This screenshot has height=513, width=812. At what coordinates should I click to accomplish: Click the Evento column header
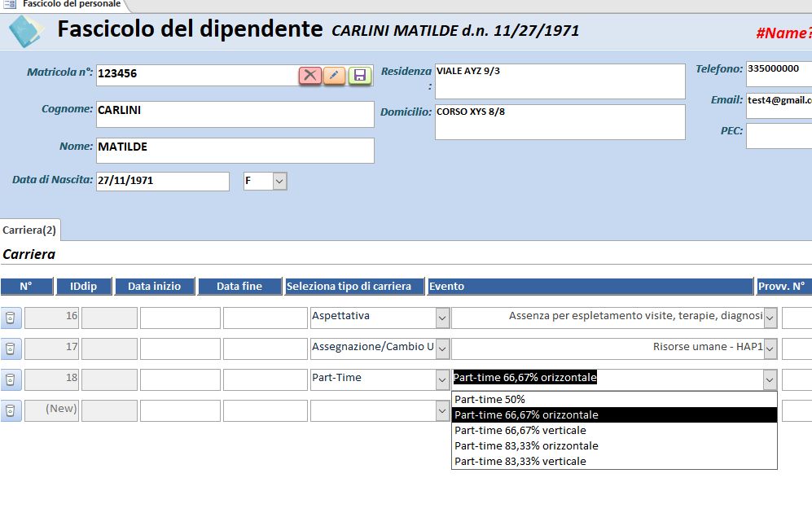click(590, 287)
